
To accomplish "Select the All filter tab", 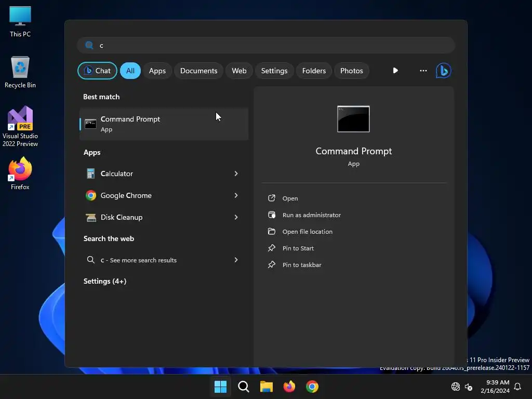I will point(130,71).
